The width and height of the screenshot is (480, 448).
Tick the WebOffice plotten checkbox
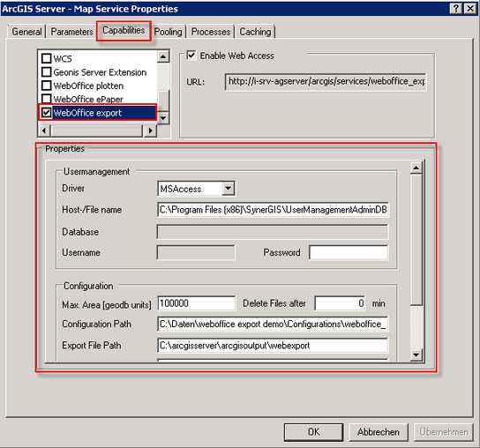[x=46, y=86]
